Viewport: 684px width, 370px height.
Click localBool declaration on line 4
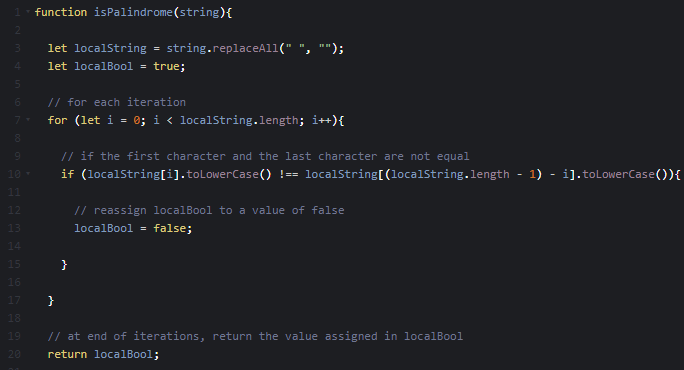point(103,66)
